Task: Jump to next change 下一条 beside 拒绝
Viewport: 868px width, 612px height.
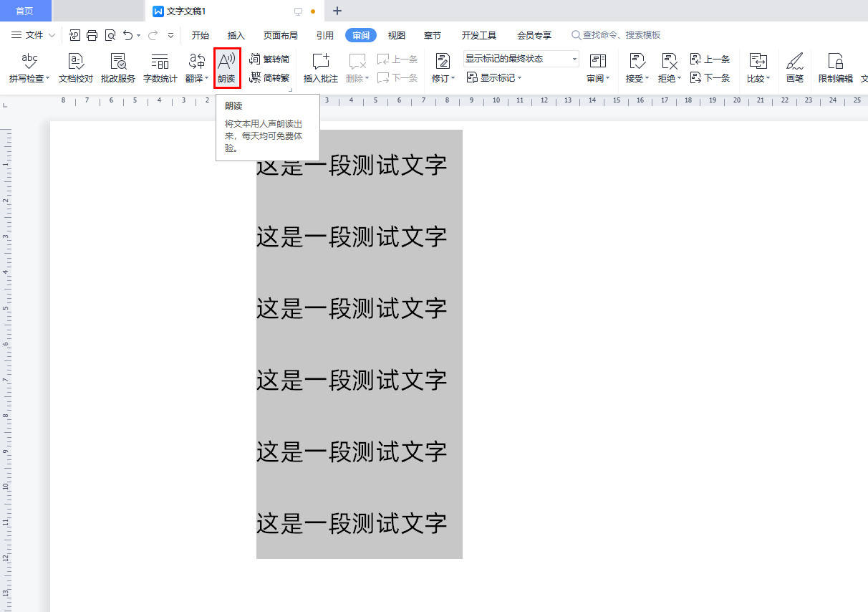Action: pos(710,77)
